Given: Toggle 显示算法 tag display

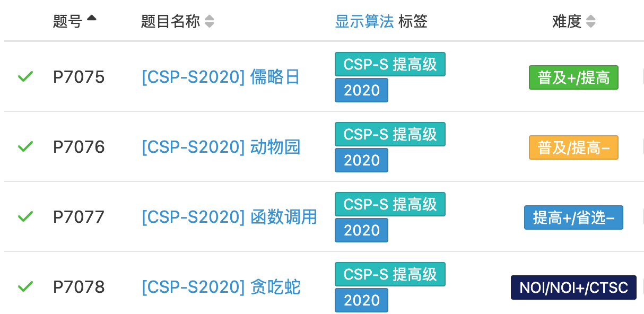Looking at the screenshot, I should coord(364,21).
